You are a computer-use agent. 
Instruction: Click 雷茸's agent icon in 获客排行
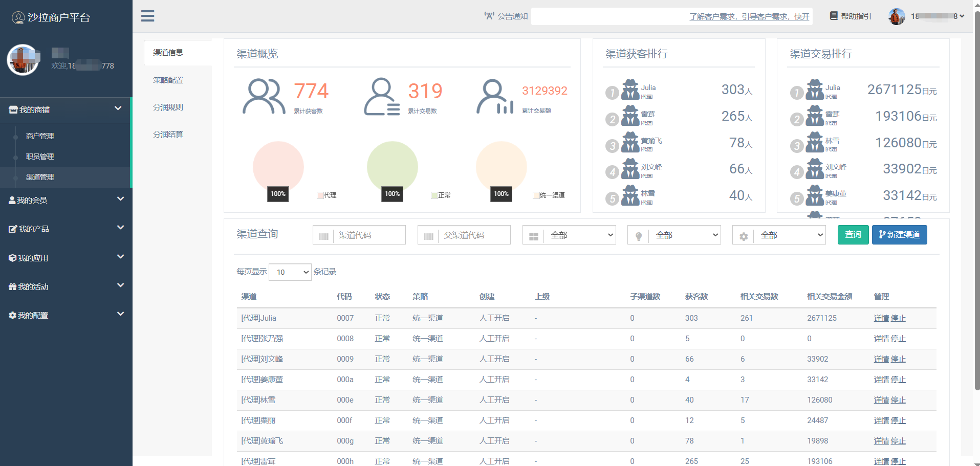(x=630, y=116)
